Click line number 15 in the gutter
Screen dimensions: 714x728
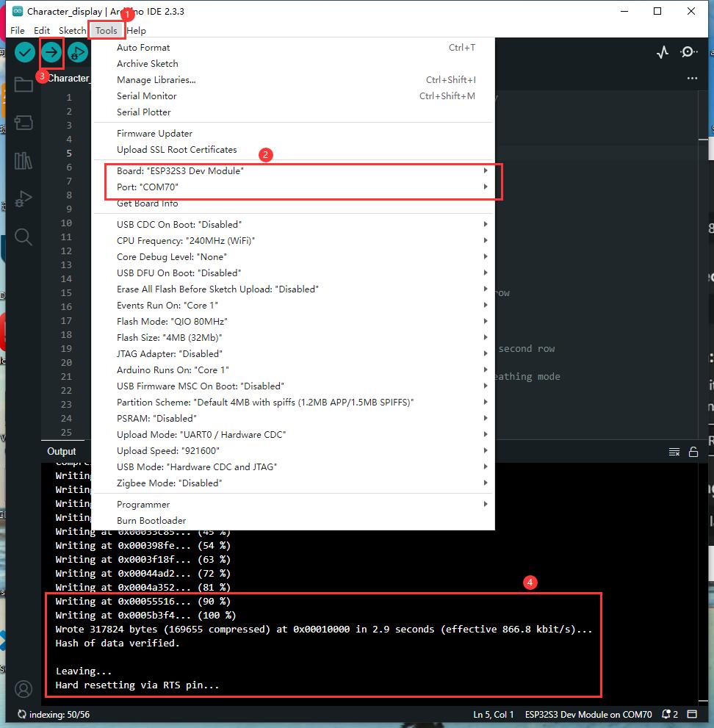[66, 293]
